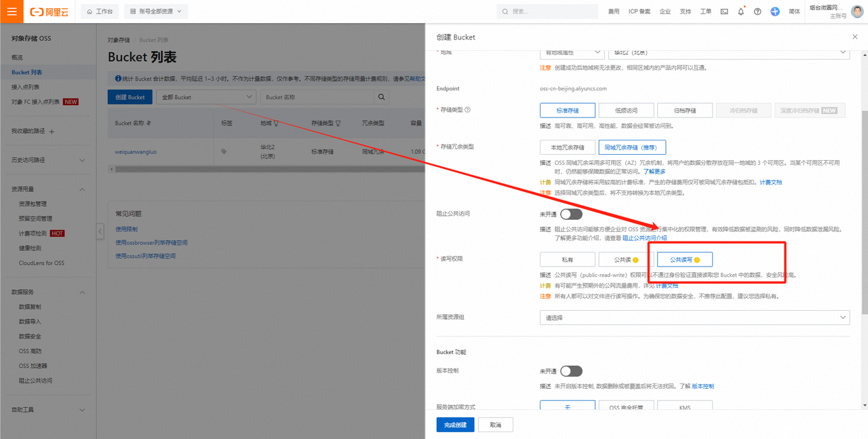This screenshot has height=439, width=868.
Task: Open the notification bell icon
Action: 741,12
